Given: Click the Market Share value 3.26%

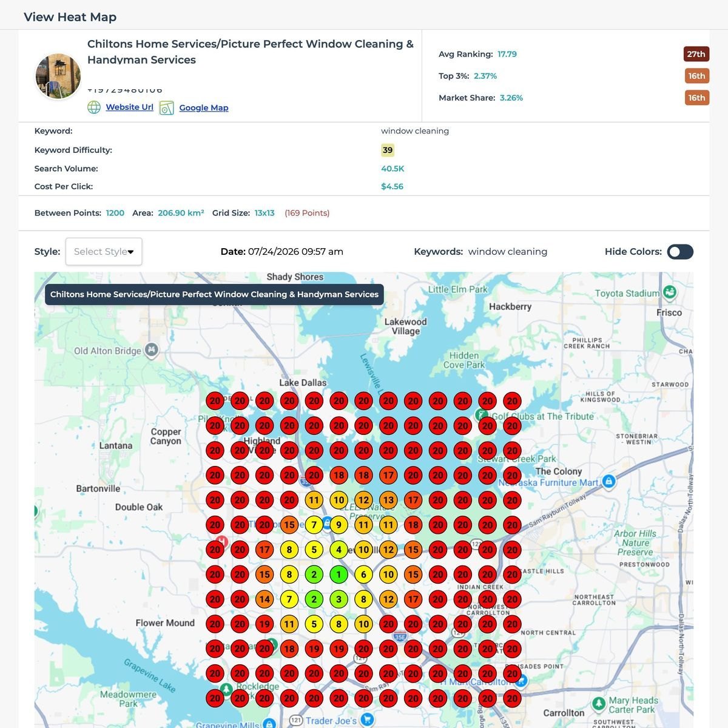Looking at the screenshot, I should point(511,98).
